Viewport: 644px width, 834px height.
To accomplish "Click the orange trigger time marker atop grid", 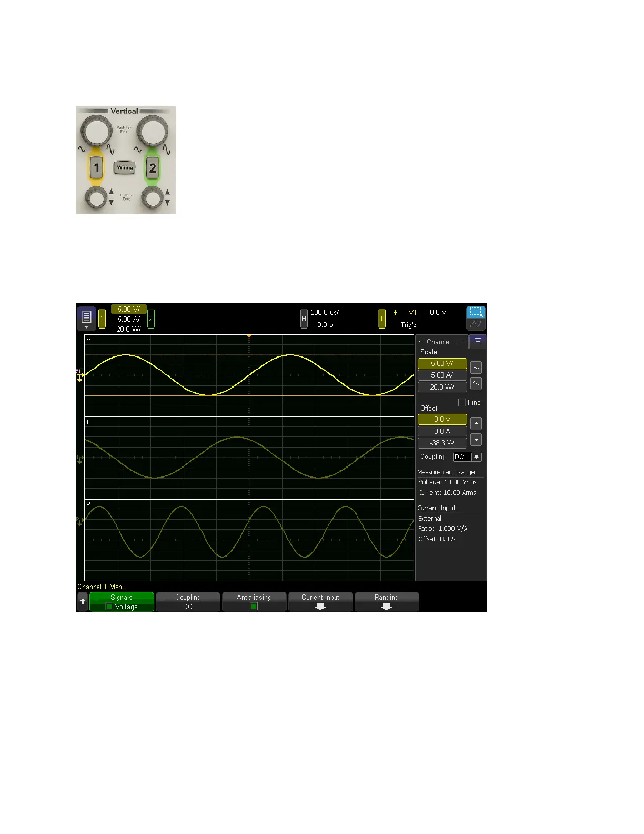I will point(249,336).
